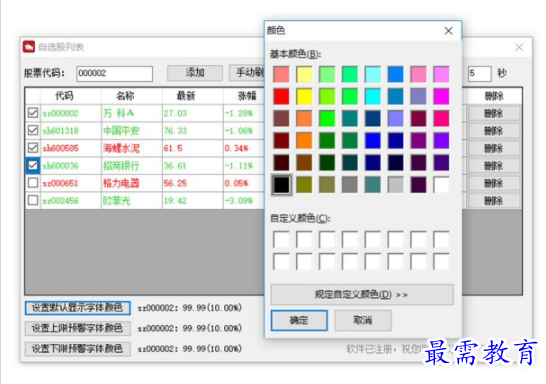This screenshot has width=546, height=384.
Task: Click stock code sh600036 in the table
Action: pos(60,165)
